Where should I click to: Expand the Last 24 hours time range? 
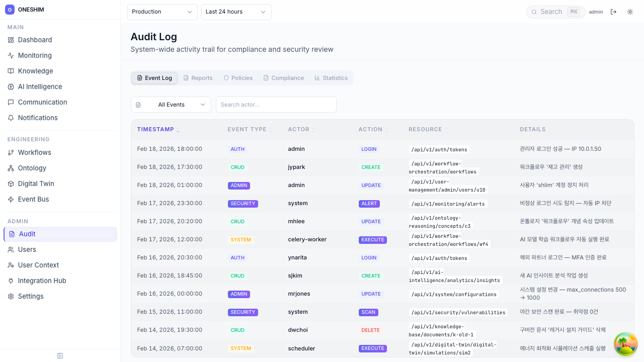(236, 12)
